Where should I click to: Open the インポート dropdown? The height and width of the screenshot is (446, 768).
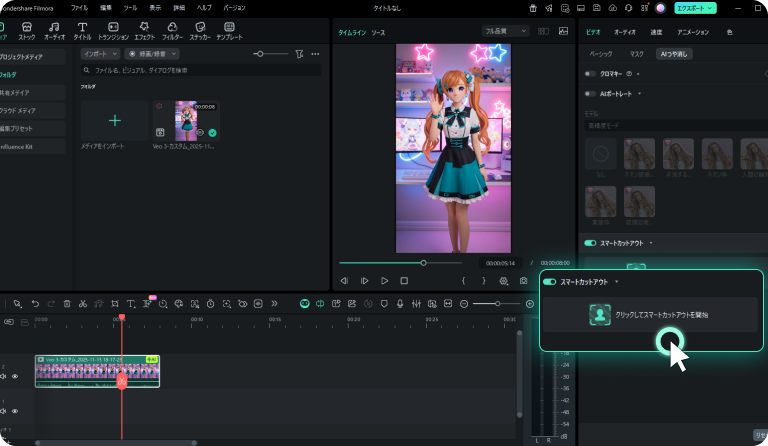coord(100,53)
